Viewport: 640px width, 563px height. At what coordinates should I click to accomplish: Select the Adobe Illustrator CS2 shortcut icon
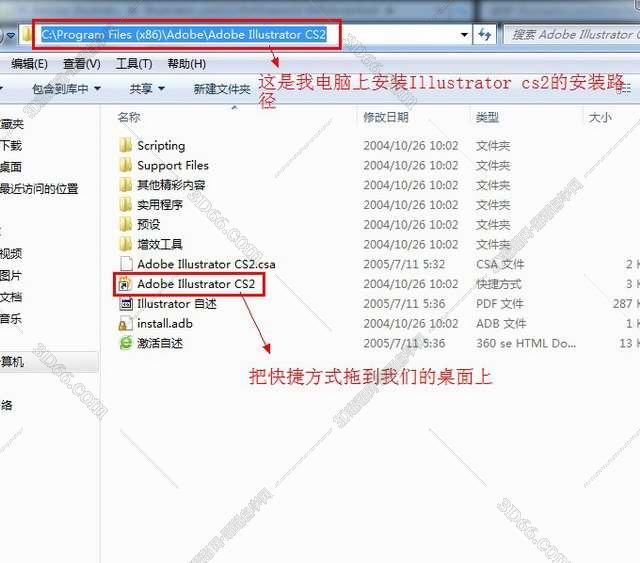[x=125, y=284]
